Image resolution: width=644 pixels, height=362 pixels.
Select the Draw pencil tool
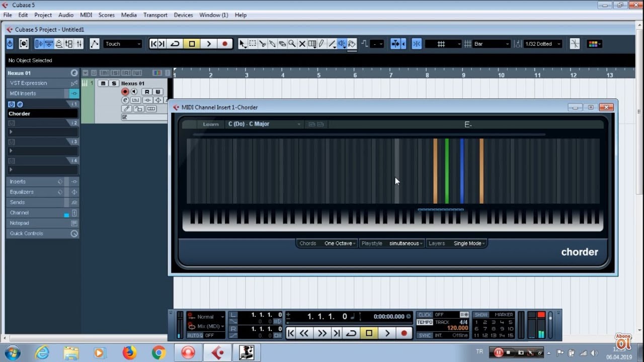tap(321, 44)
